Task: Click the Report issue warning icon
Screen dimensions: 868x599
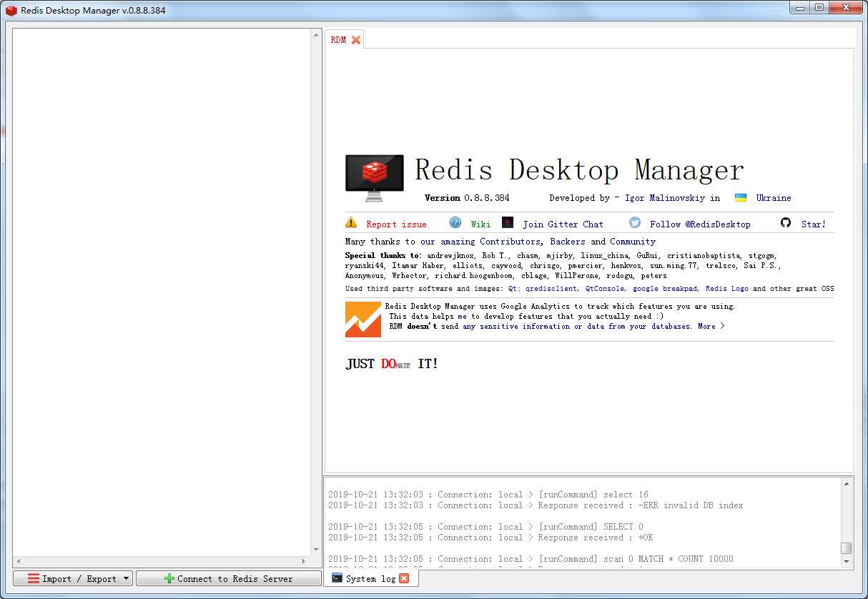Action: [351, 222]
